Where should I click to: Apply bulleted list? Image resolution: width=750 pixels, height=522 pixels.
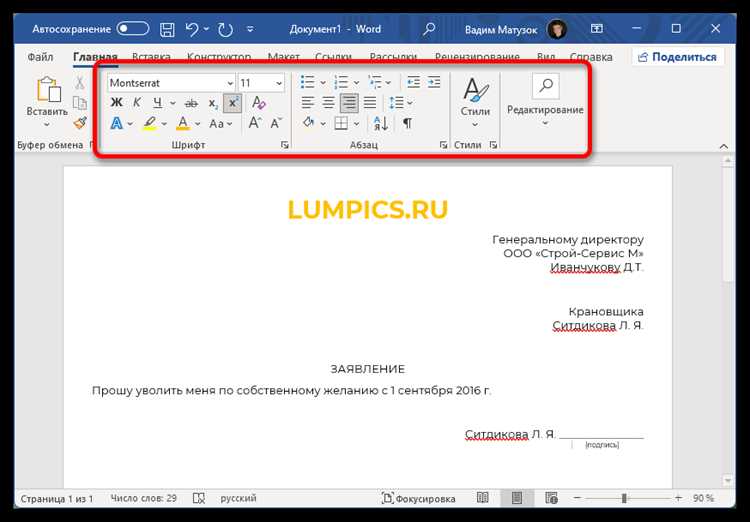(x=308, y=82)
